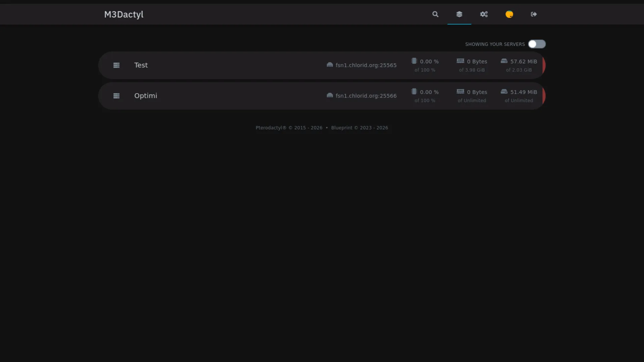
Task: Open admin settings gears icon
Action: [x=484, y=14]
